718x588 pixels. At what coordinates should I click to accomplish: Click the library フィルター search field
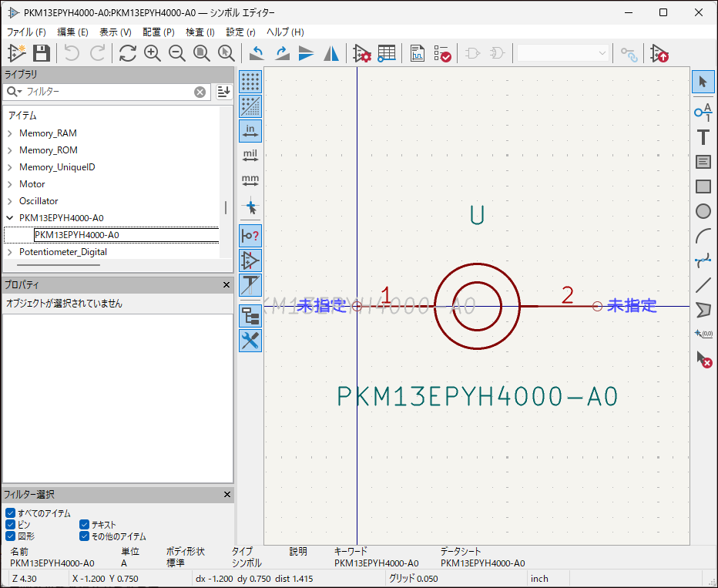108,92
